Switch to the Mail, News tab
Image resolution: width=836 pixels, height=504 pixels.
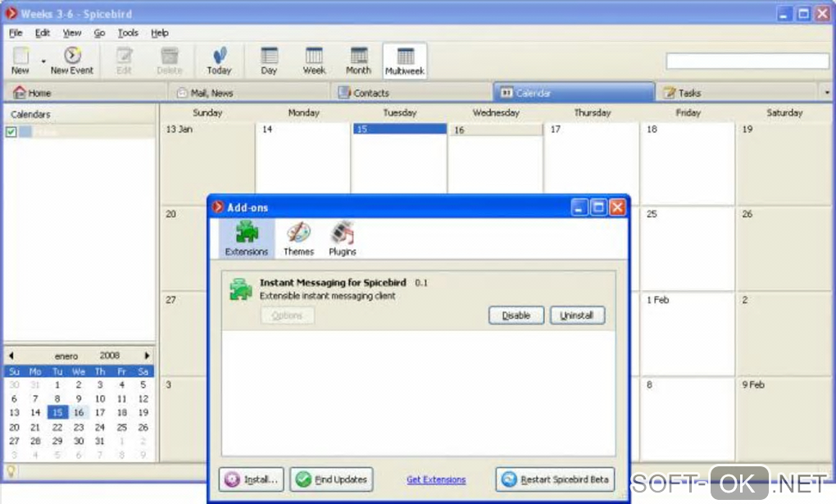pos(249,93)
